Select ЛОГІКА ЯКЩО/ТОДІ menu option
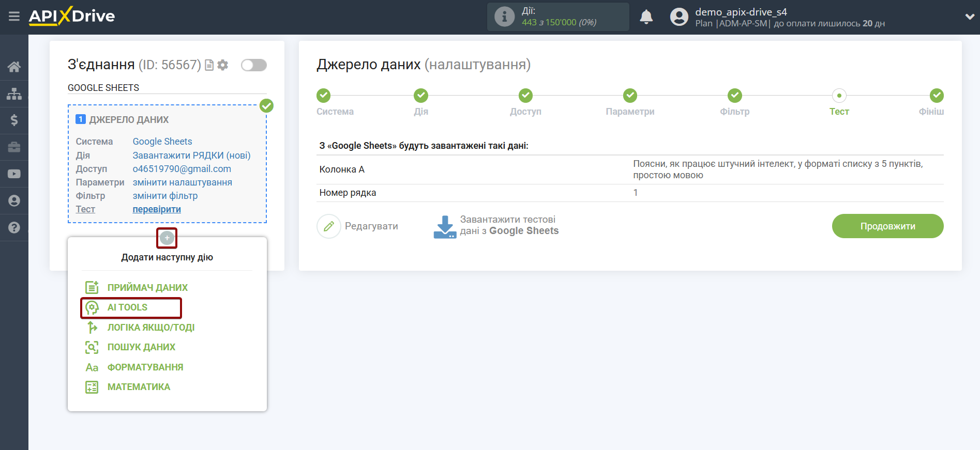This screenshot has height=450, width=980. pos(150,328)
